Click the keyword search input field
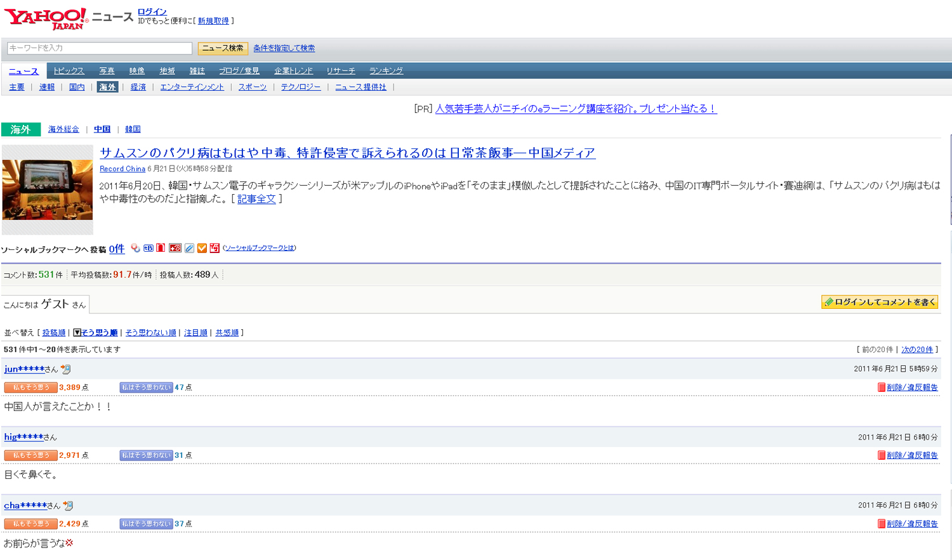952x560 pixels. [x=100, y=48]
